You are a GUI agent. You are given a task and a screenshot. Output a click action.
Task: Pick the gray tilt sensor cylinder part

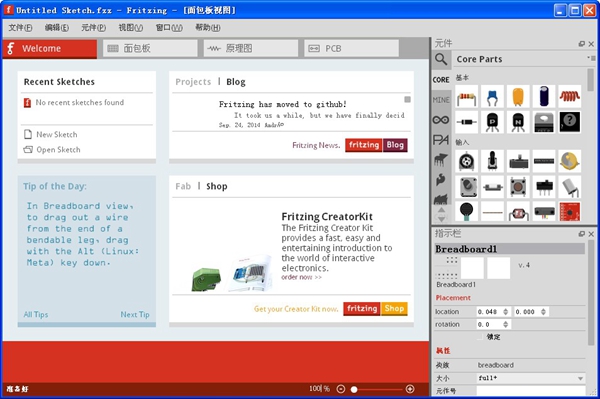point(570,187)
